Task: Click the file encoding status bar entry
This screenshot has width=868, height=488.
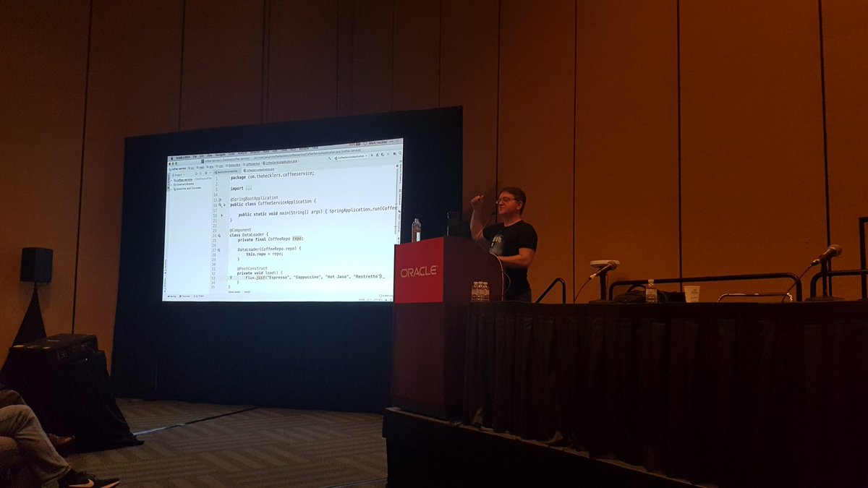Action: (x=376, y=299)
